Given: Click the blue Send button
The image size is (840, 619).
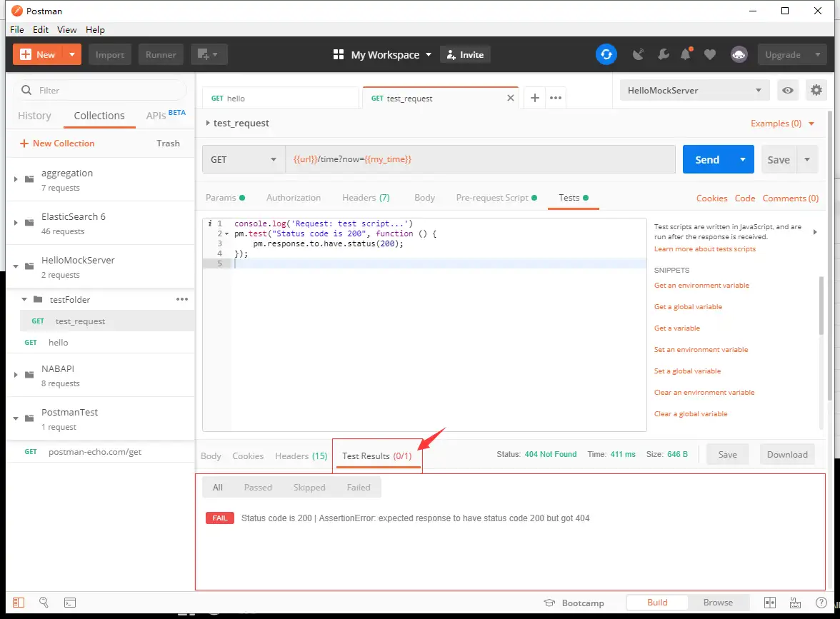Looking at the screenshot, I should click(x=706, y=159).
